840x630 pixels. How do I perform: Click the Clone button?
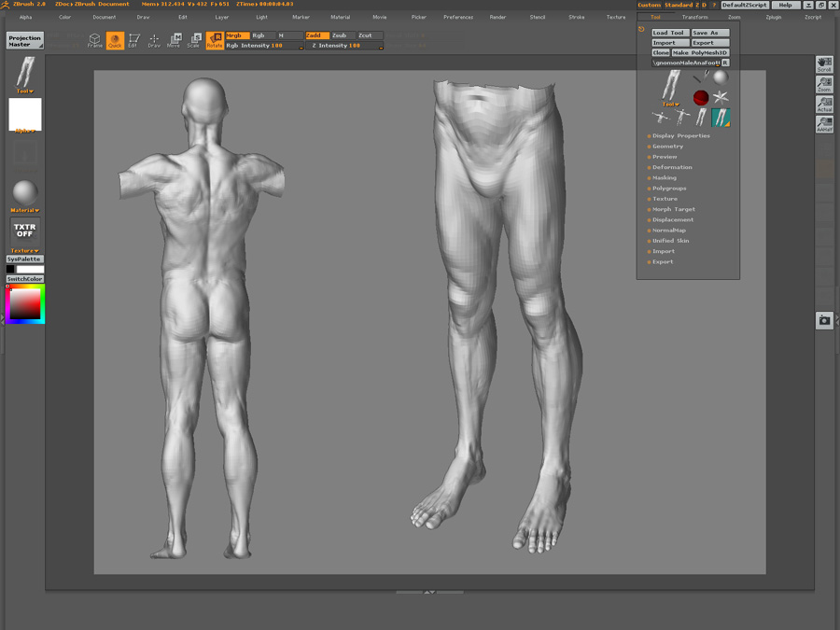661,52
